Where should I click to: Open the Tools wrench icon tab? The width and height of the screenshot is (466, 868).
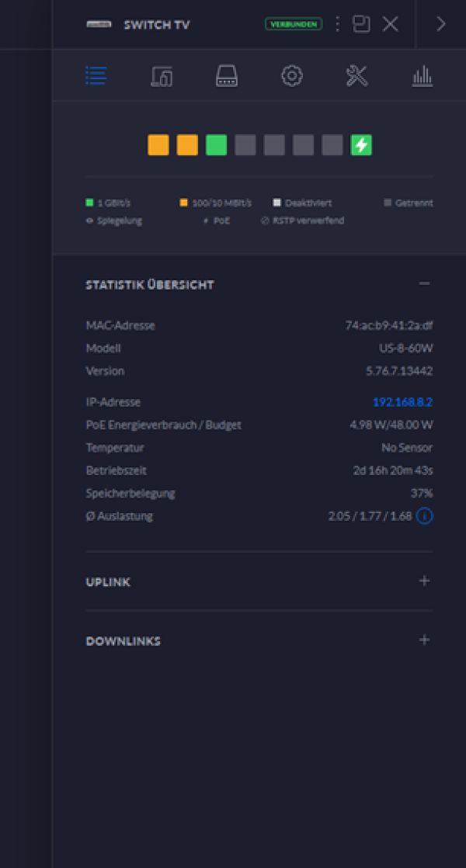pyautogui.click(x=356, y=76)
